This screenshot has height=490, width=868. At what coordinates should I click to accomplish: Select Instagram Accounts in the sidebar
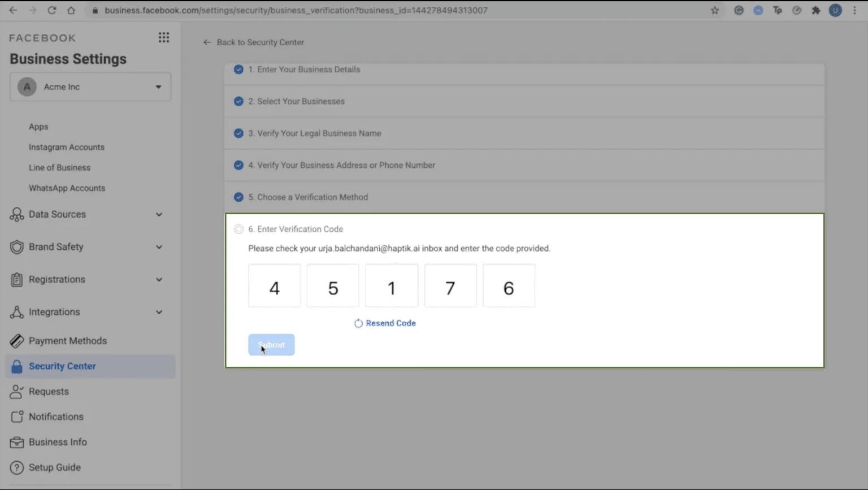(66, 147)
